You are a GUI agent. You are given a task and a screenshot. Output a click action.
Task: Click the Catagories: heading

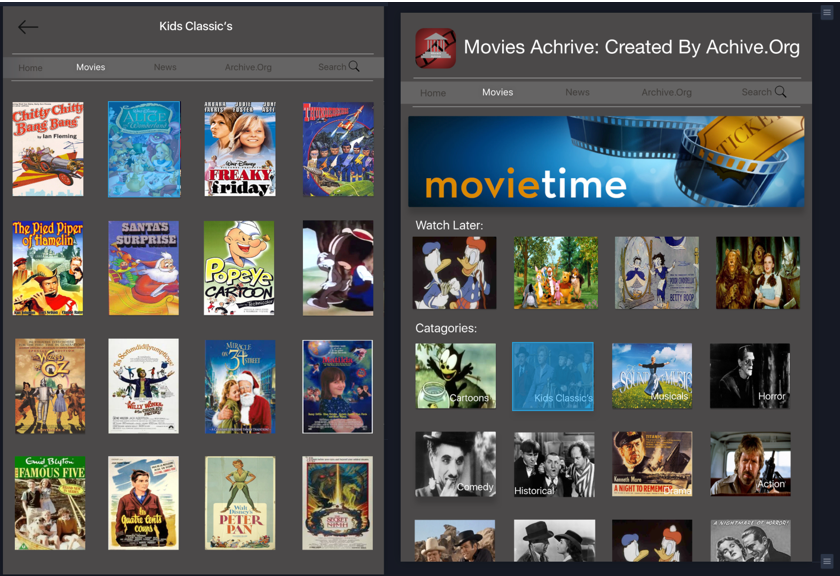pyautogui.click(x=446, y=328)
